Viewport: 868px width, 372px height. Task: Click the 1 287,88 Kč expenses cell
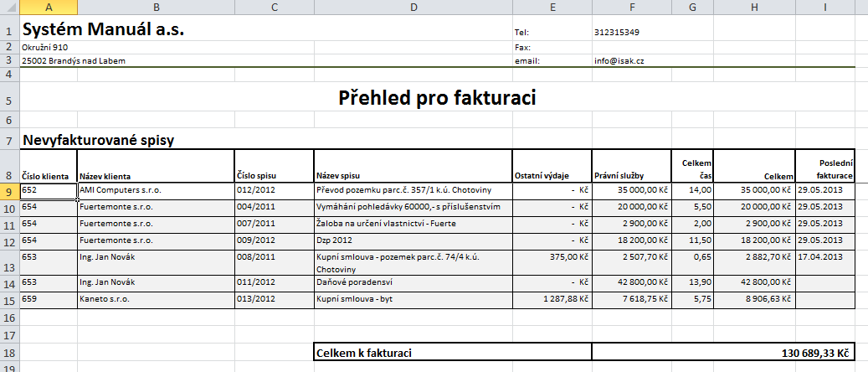pos(552,301)
